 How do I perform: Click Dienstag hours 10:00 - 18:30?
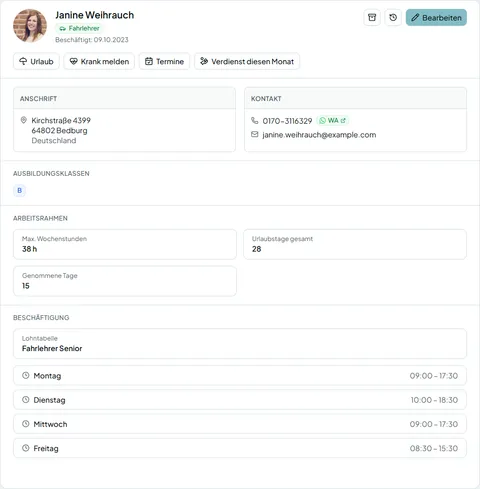434,400
